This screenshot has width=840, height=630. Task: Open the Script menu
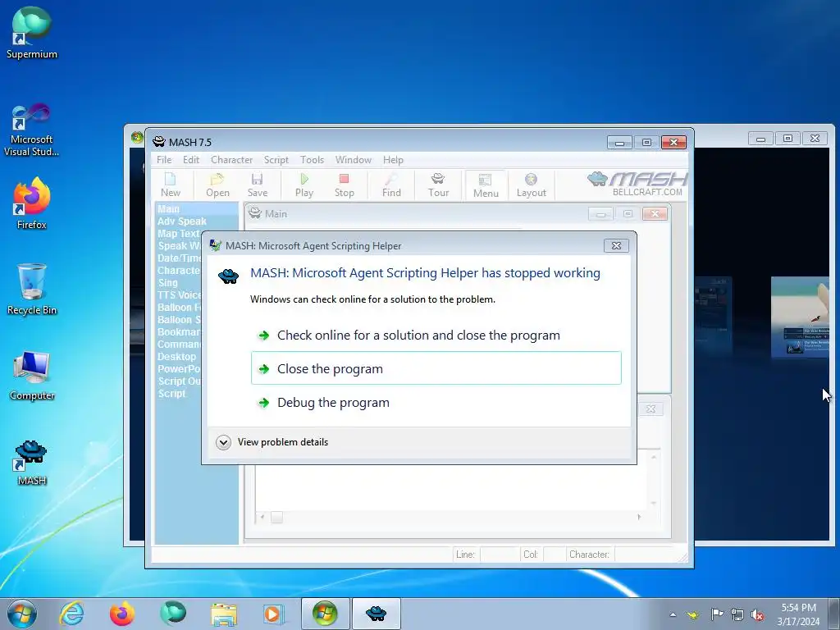click(x=276, y=160)
